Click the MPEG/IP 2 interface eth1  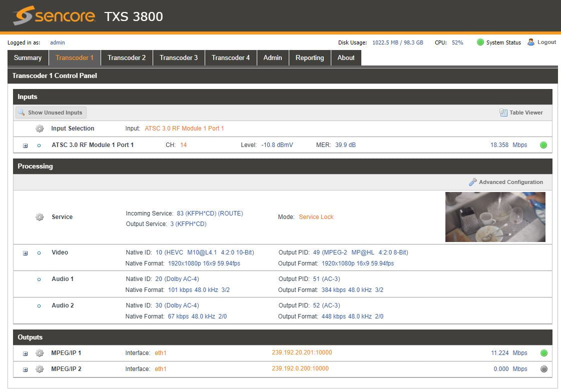click(x=160, y=369)
